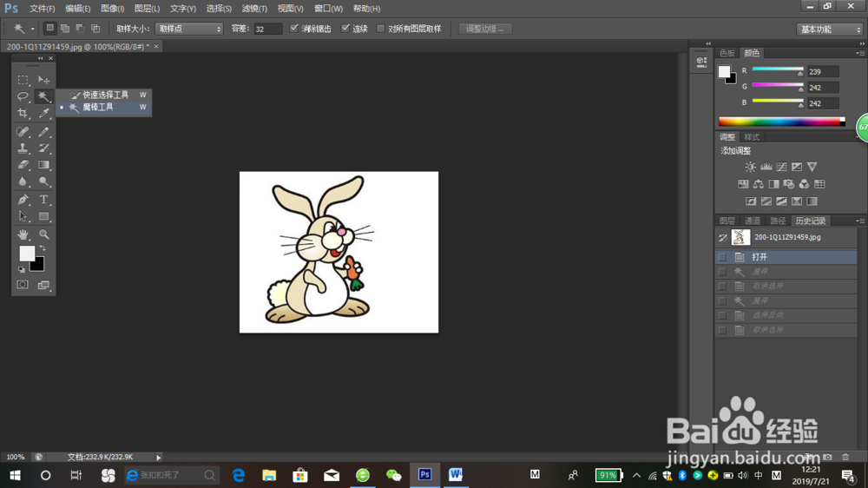Select the Zoom magnifier tool in toolbox

pos(43,234)
